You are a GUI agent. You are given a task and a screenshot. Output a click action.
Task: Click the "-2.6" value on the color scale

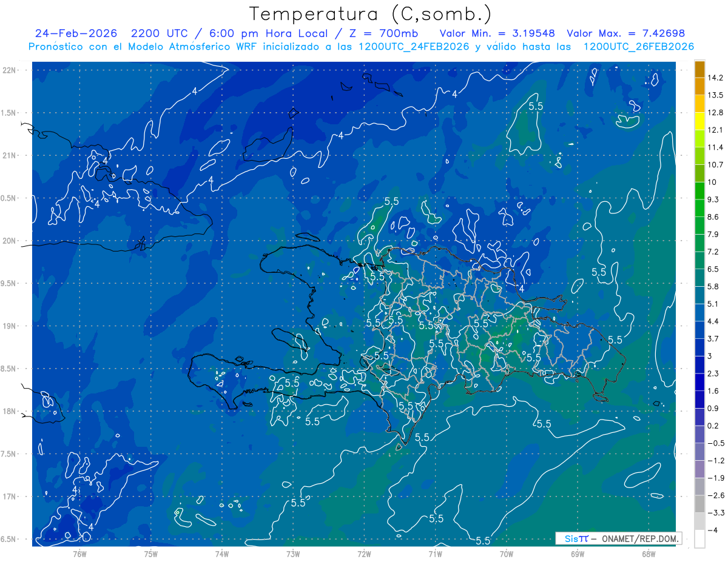tap(716, 495)
